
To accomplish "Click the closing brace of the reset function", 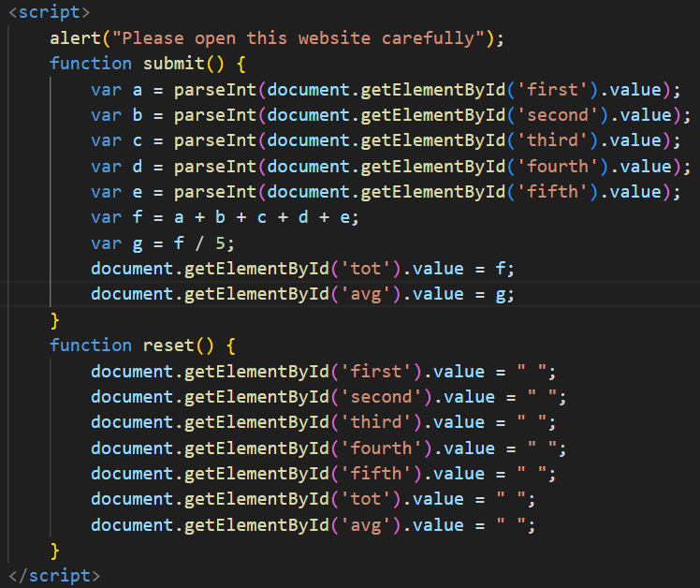I will coord(55,550).
